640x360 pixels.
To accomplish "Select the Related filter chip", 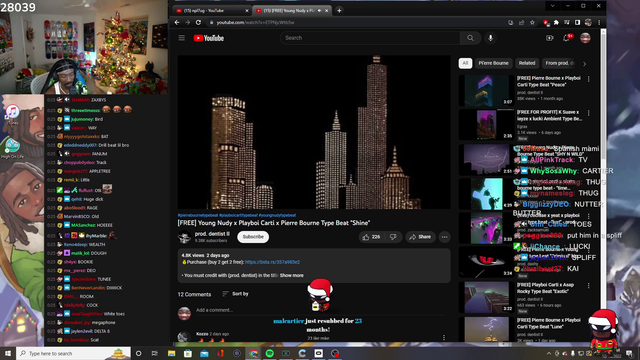I will tap(527, 63).
